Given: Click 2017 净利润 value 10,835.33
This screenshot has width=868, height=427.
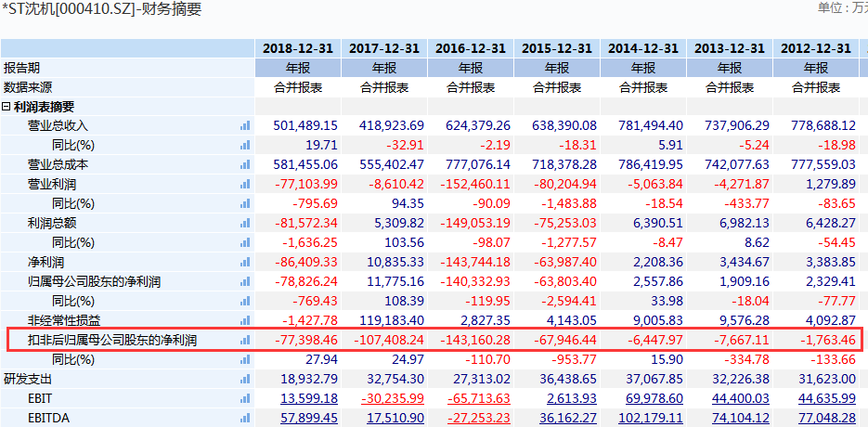Looking at the screenshot, I should point(395,262).
